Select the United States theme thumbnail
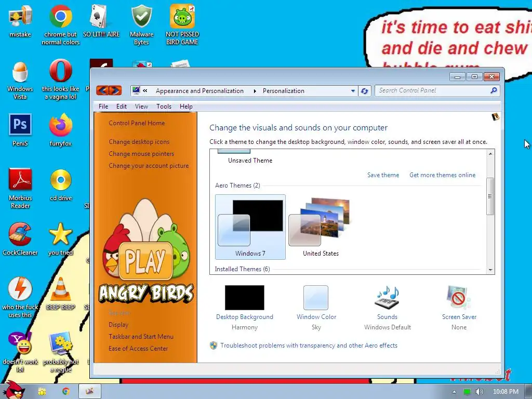Image resolution: width=532 pixels, height=399 pixels. [321, 227]
